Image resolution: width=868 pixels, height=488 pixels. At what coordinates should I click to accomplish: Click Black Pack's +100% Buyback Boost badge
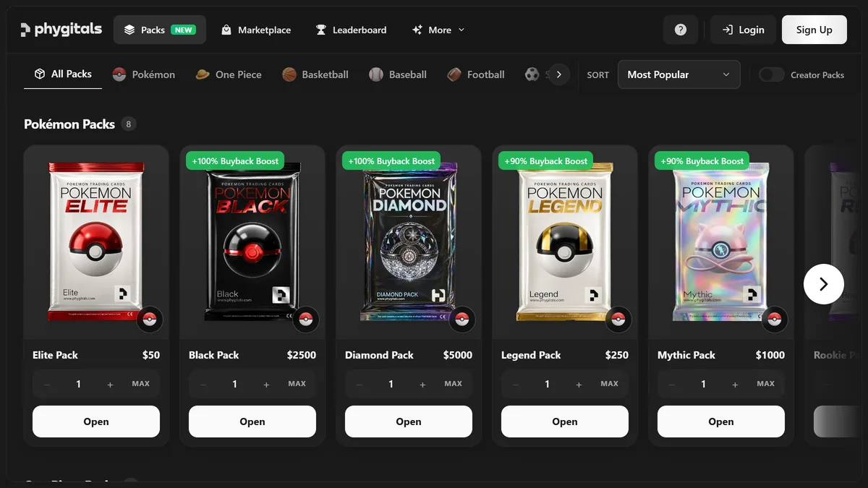coord(235,160)
